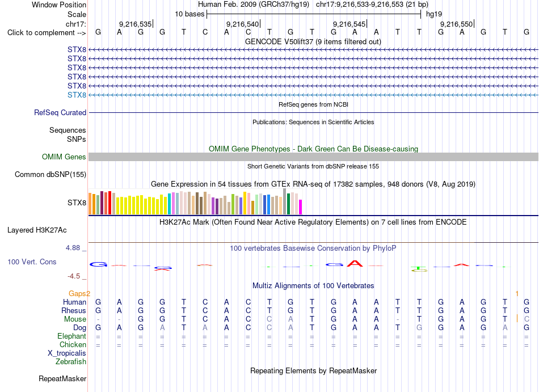
Task: Click the Multiz Alignments of 100 Vertebrates title
Action: 313,285
